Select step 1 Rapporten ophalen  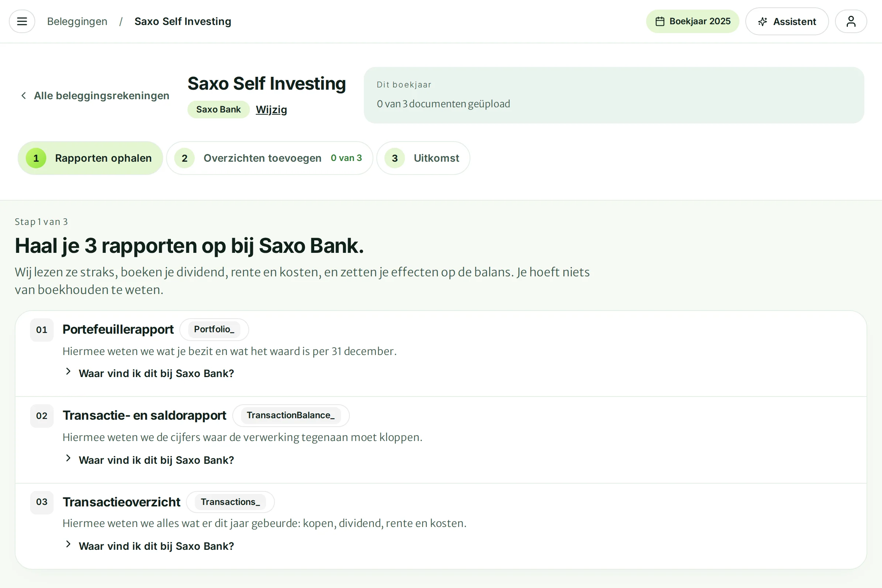[90, 158]
